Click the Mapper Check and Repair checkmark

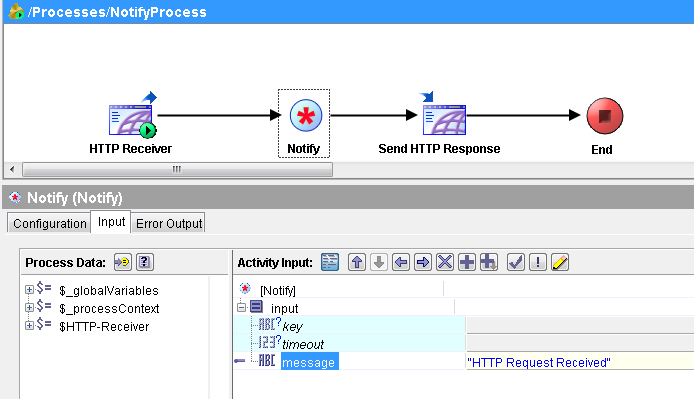pos(516,262)
